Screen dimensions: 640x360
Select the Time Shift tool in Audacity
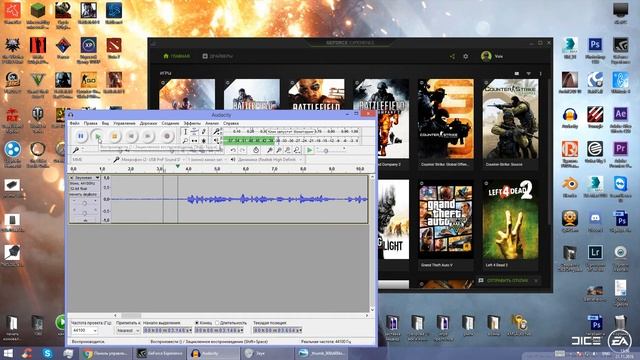click(194, 140)
